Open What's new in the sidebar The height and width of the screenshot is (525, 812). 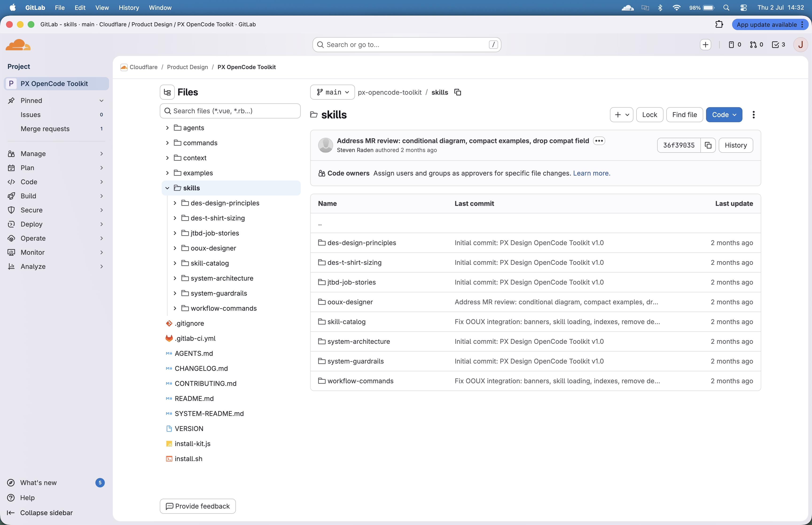point(56,482)
